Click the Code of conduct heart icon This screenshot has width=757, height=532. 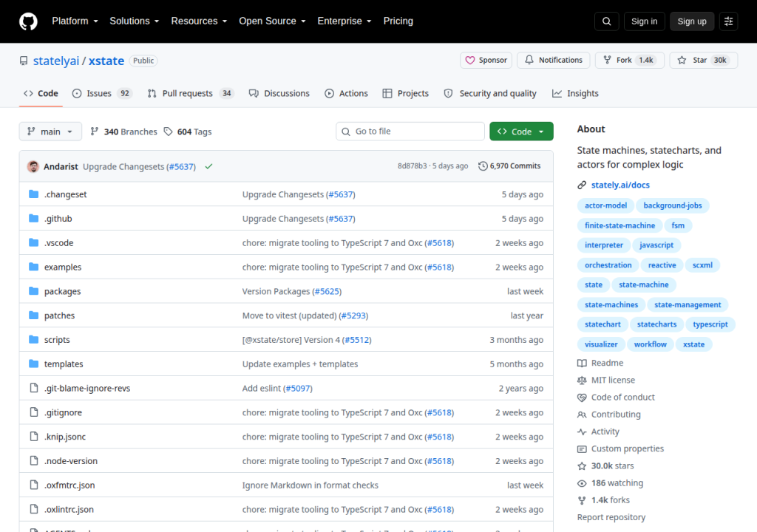tap(582, 398)
